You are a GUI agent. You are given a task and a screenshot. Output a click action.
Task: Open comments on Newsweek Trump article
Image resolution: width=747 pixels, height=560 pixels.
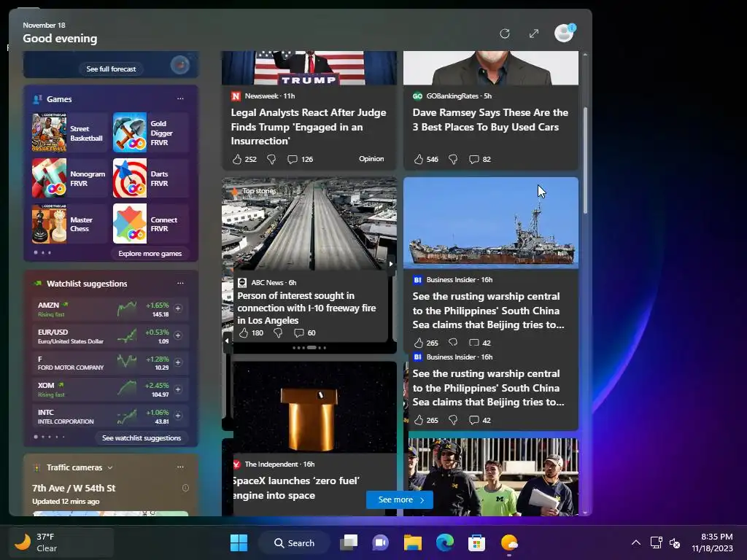[x=292, y=160]
